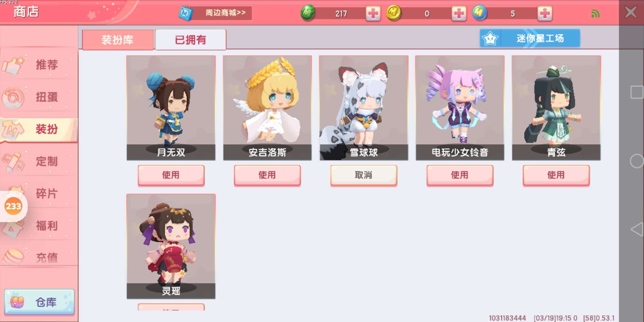The height and width of the screenshot is (322, 644).
Task: Open 仓库 warehouse chest
Action: coord(39,302)
